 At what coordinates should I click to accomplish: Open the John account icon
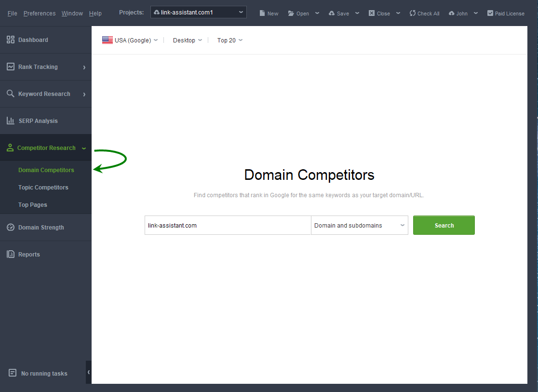coord(457,13)
